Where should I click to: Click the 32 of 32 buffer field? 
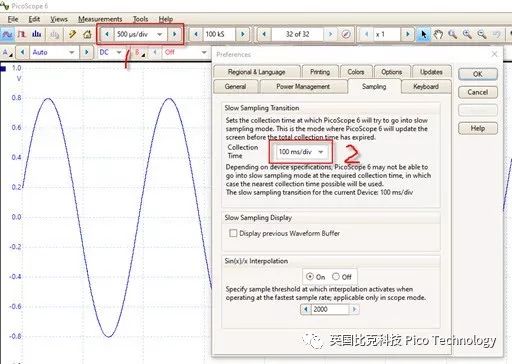tap(297, 34)
